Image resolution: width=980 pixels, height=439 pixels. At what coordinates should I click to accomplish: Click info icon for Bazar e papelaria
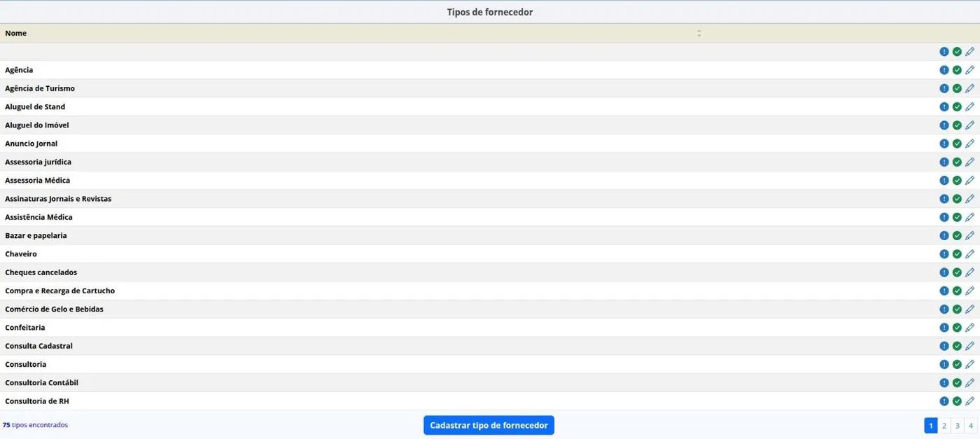click(x=944, y=235)
